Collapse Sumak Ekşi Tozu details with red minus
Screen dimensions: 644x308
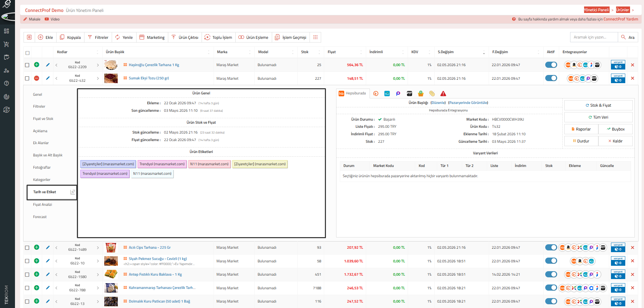click(x=37, y=78)
